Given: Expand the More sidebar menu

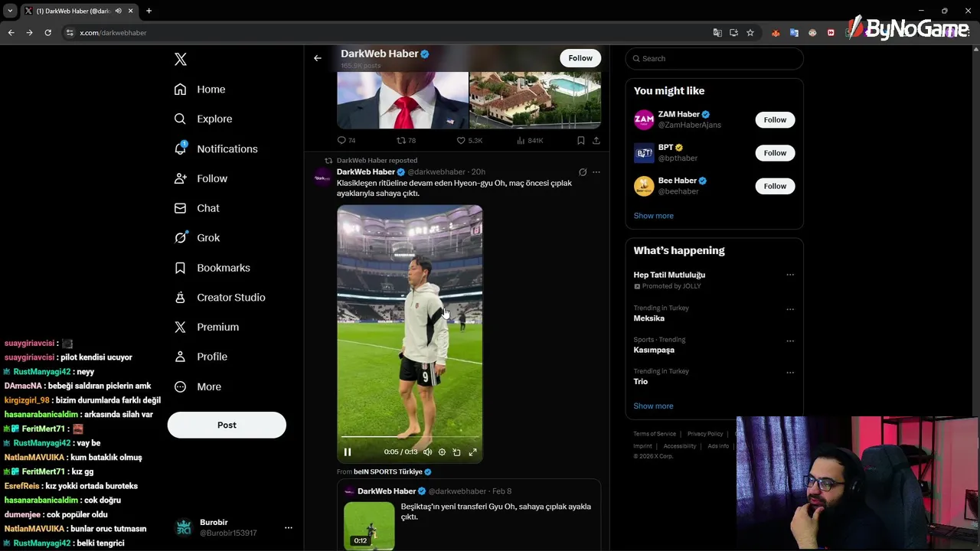Looking at the screenshot, I should (198, 386).
